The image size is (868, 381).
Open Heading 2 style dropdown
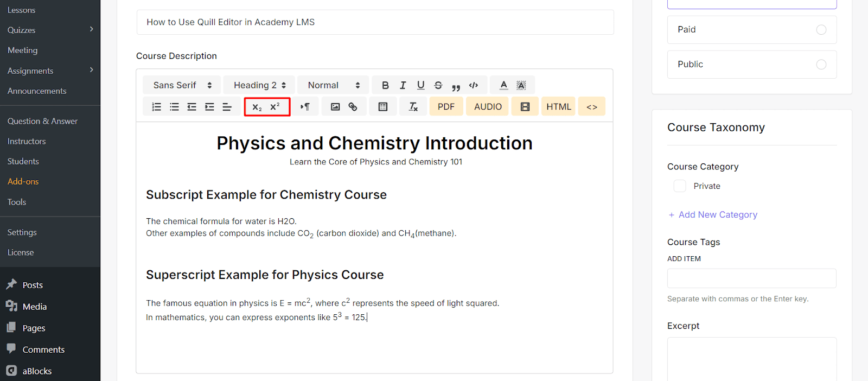[x=259, y=85]
